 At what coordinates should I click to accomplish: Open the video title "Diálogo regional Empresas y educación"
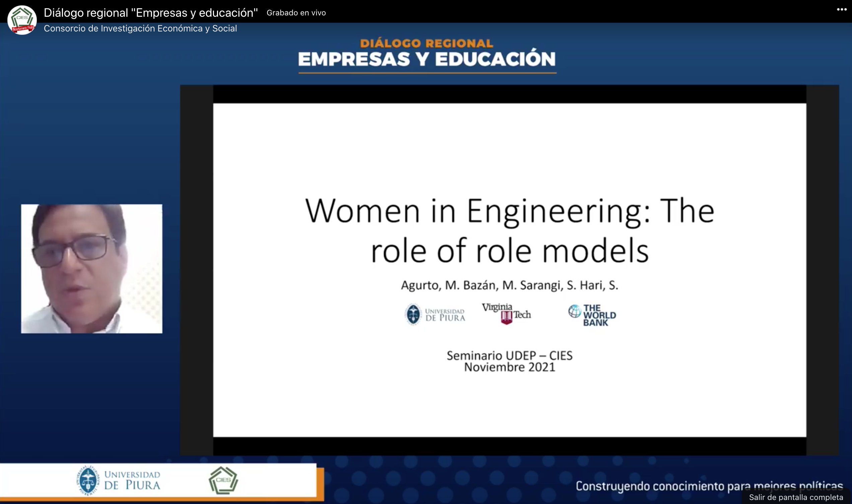pyautogui.click(x=151, y=13)
